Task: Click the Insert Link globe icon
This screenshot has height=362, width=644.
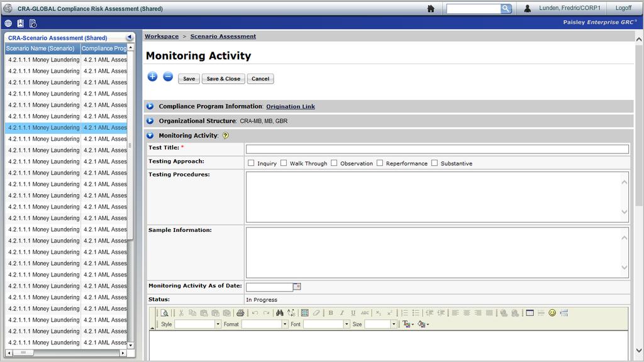Action: pos(504,313)
